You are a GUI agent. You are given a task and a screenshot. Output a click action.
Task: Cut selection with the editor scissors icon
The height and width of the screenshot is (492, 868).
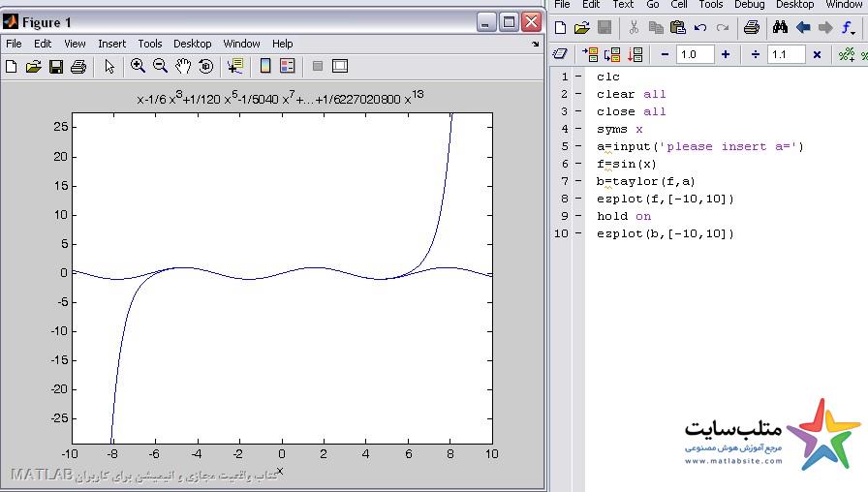(x=634, y=27)
